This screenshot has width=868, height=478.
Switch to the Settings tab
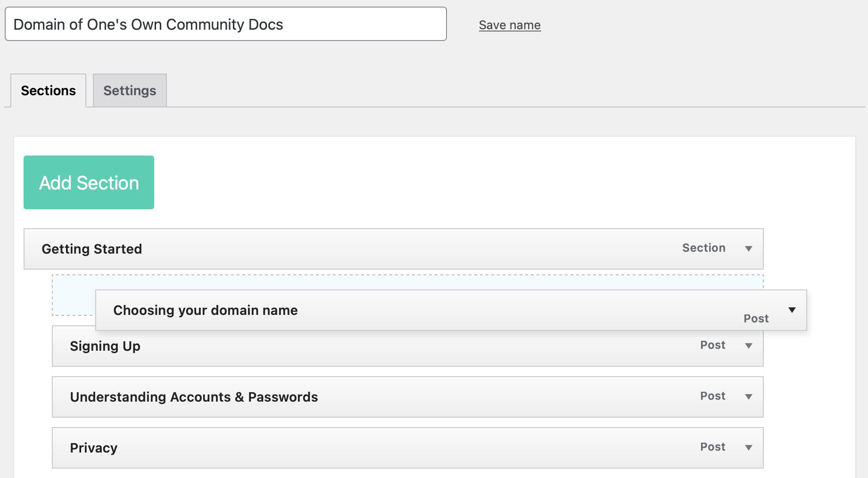(130, 91)
